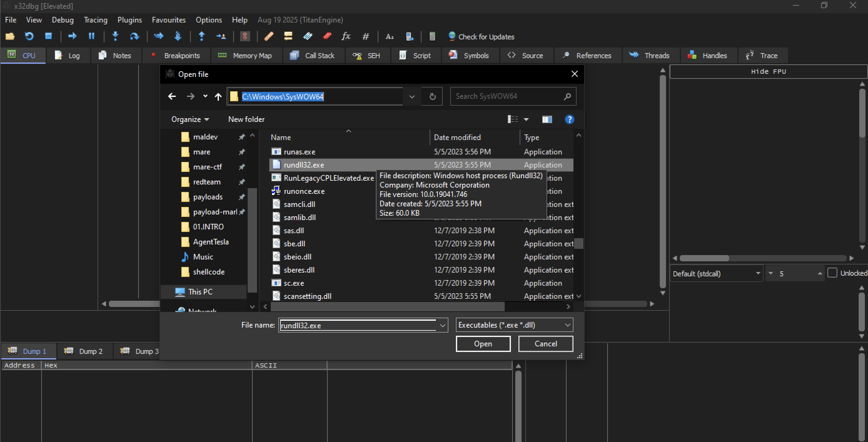Open the Debug menu

click(x=63, y=20)
